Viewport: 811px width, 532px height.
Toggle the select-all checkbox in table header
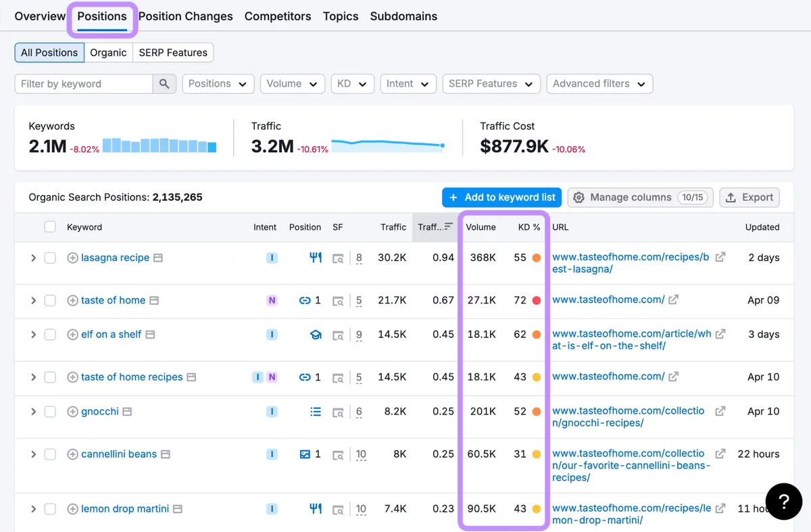(x=50, y=226)
